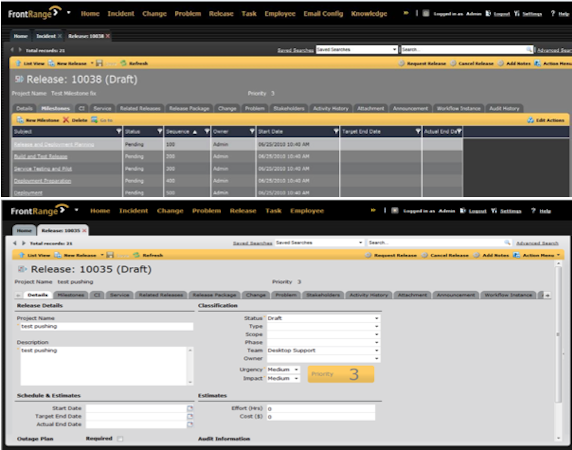Click Add Notes in the Release 10038 window
Screen dimensions: 572x450
[x=514, y=63]
